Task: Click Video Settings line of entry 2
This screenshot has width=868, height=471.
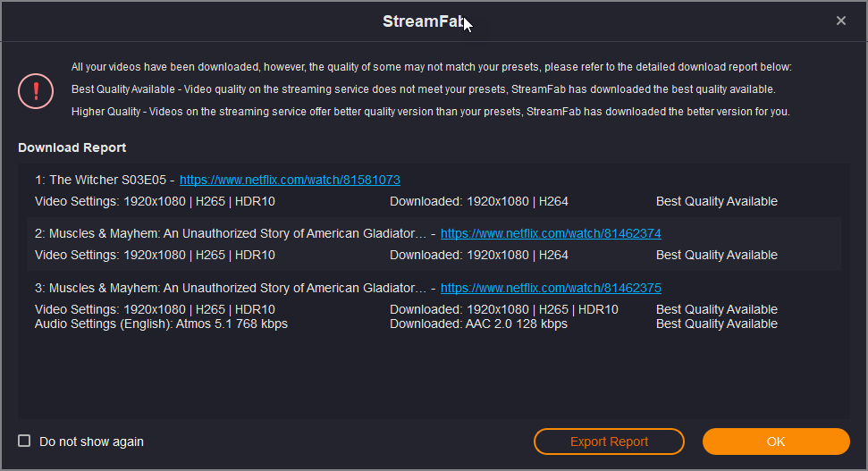Action: tap(155, 255)
